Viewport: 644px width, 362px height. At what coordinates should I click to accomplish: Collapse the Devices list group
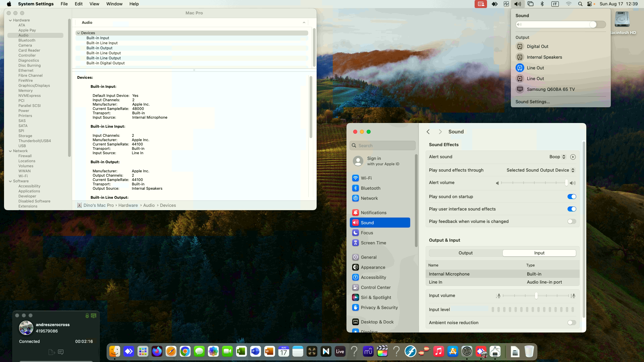click(78, 33)
